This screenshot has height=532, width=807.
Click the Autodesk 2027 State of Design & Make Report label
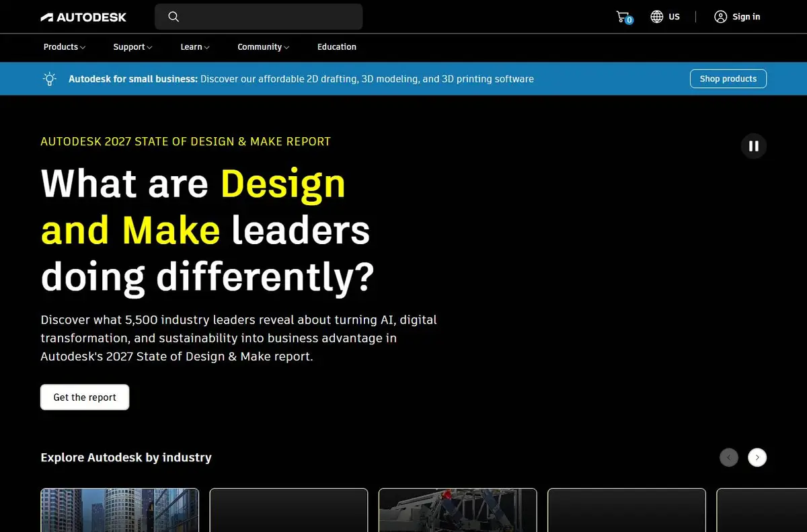186,142
